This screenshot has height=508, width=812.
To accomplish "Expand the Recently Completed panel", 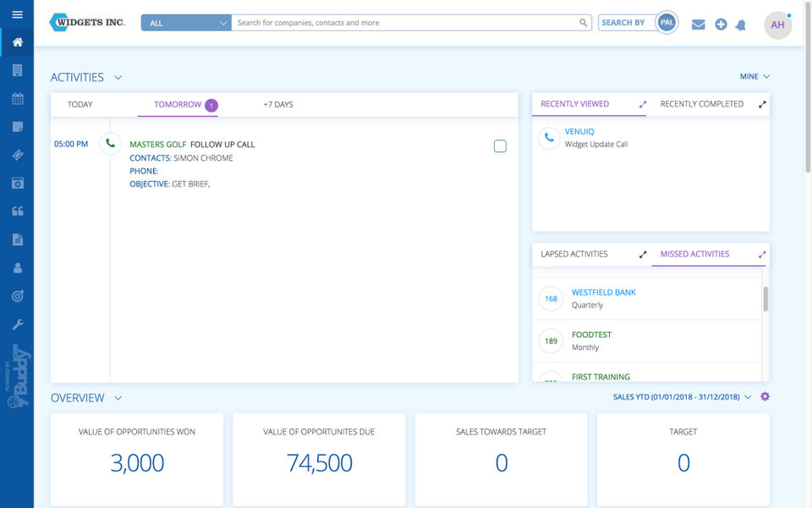I will click(762, 104).
